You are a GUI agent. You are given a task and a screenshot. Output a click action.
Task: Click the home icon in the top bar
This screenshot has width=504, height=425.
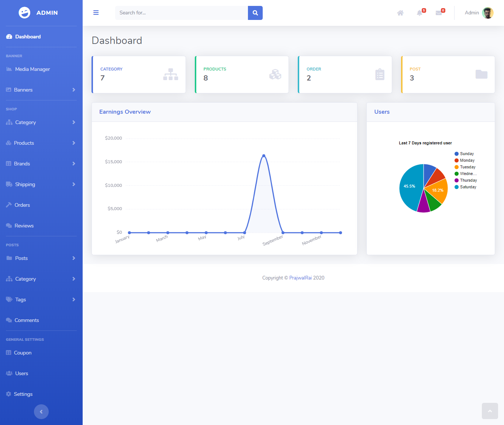(x=400, y=13)
